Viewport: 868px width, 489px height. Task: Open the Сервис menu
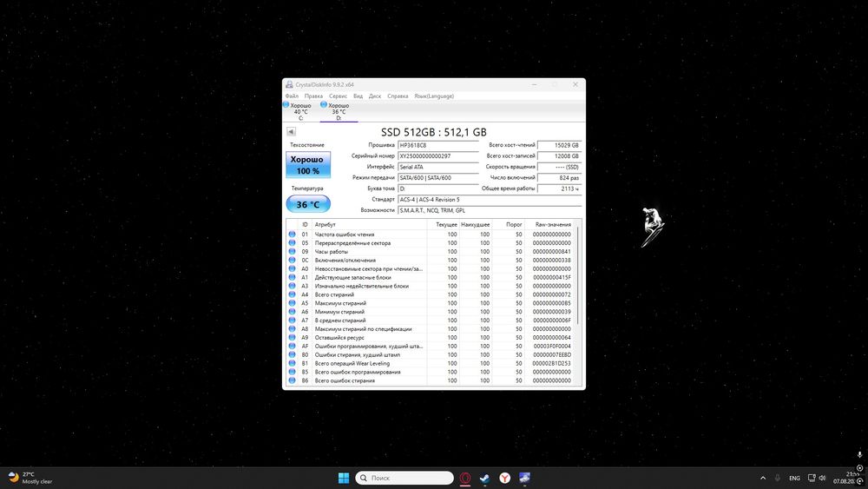(338, 96)
